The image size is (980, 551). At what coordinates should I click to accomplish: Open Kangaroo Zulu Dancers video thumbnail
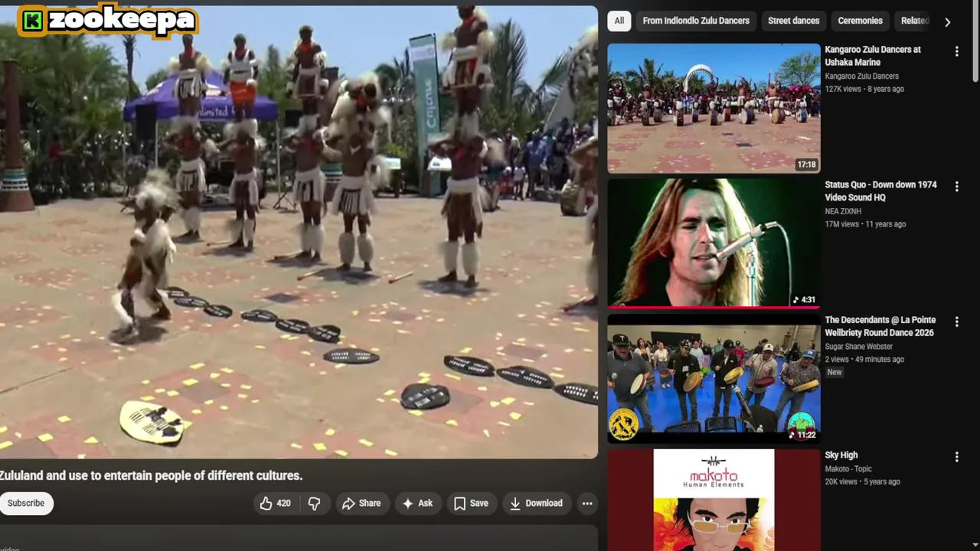coord(714,108)
